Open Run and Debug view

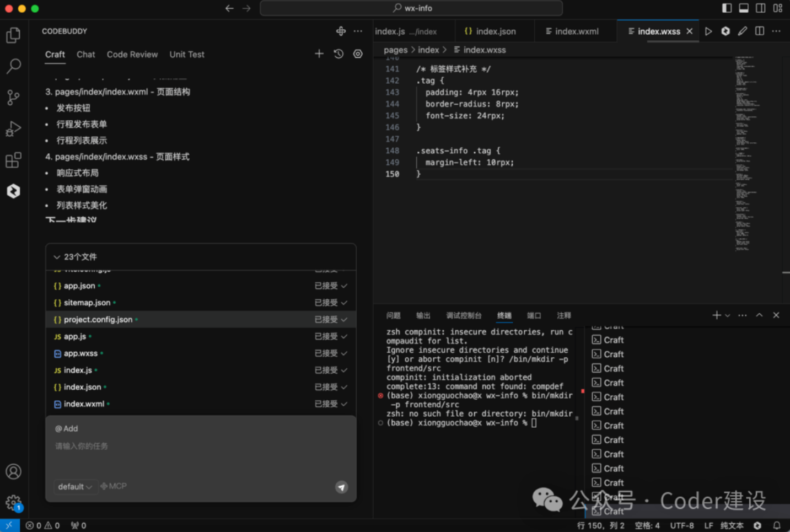pos(13,129)
